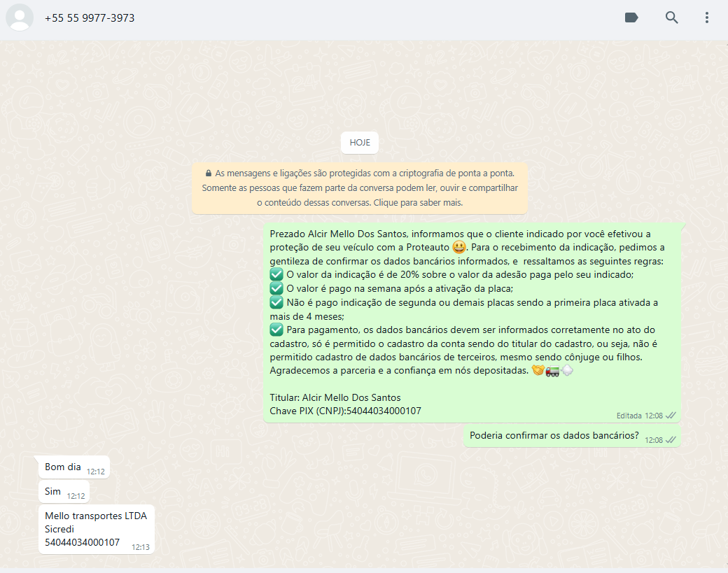Click read receipt checks on 'Poderia confirmar' message

(x=671, y=440)
